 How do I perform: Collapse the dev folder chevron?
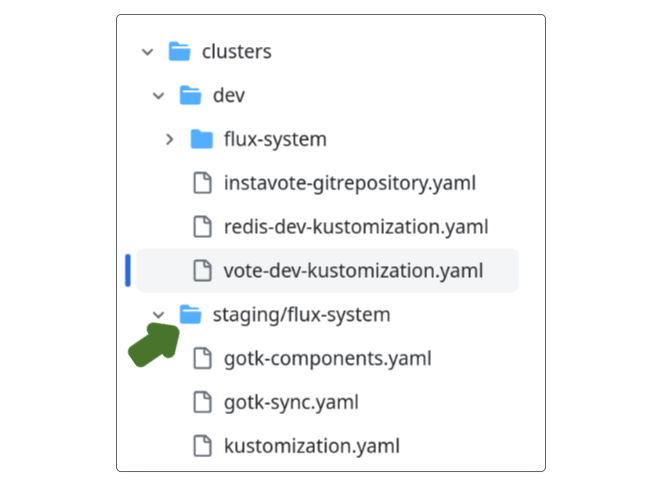coord(158,95)
